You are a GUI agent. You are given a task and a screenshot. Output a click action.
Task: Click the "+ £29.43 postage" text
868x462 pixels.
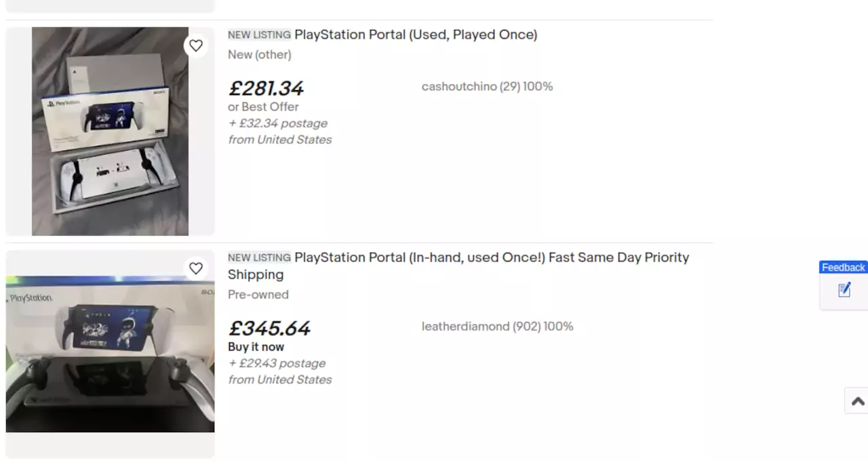277,364
